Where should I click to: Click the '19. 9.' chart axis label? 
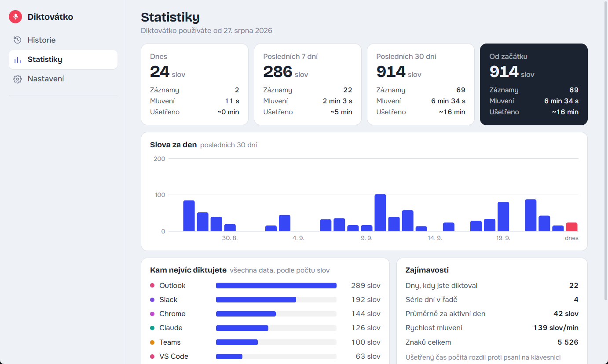503,238
